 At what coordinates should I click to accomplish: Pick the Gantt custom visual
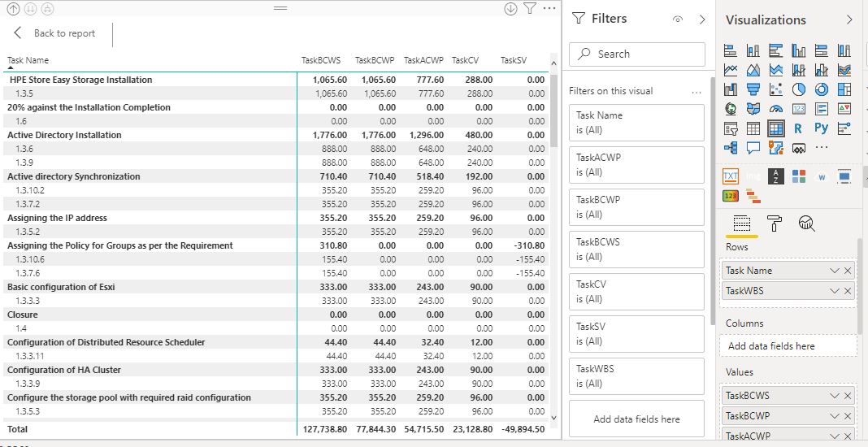753,196
